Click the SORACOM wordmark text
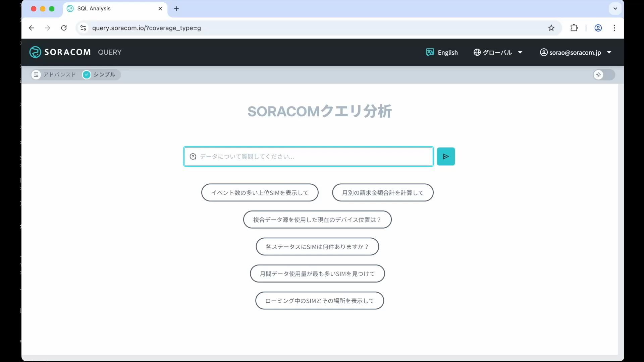 [67, 52]
